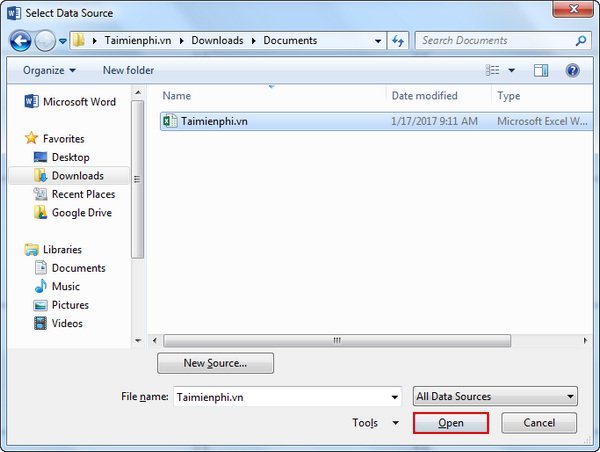
Task: Click the New folder button
Action: (128, 70)
